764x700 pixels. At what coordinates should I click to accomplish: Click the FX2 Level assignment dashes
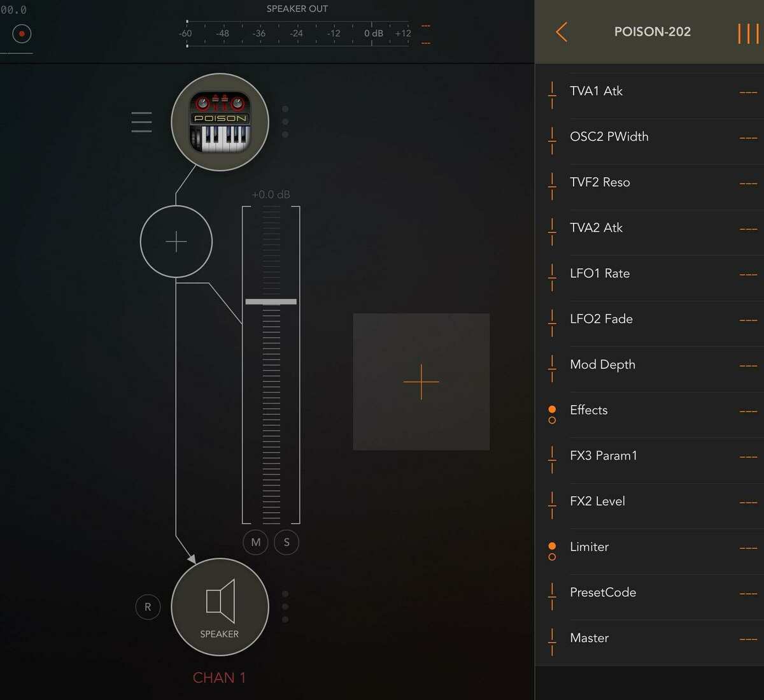[x=748, y=503]
